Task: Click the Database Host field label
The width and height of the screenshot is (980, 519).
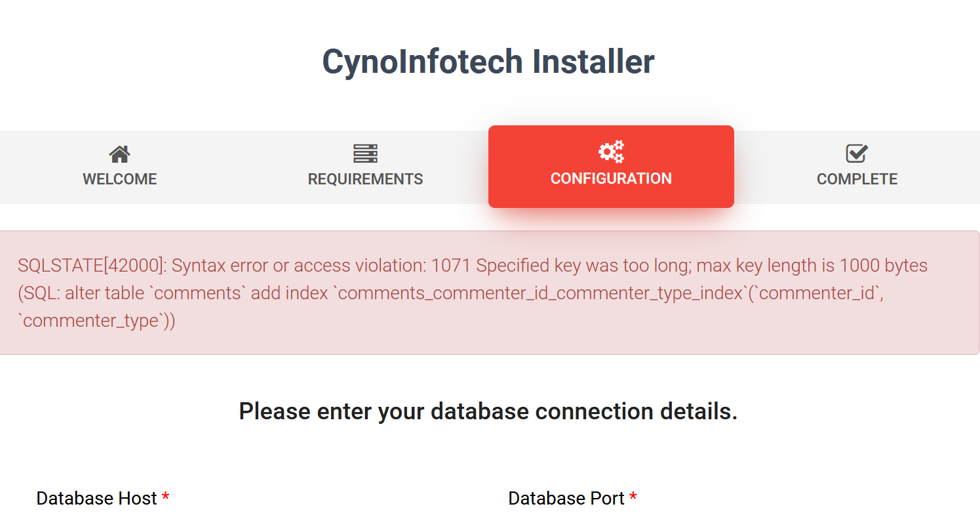Action: (96, 498)
